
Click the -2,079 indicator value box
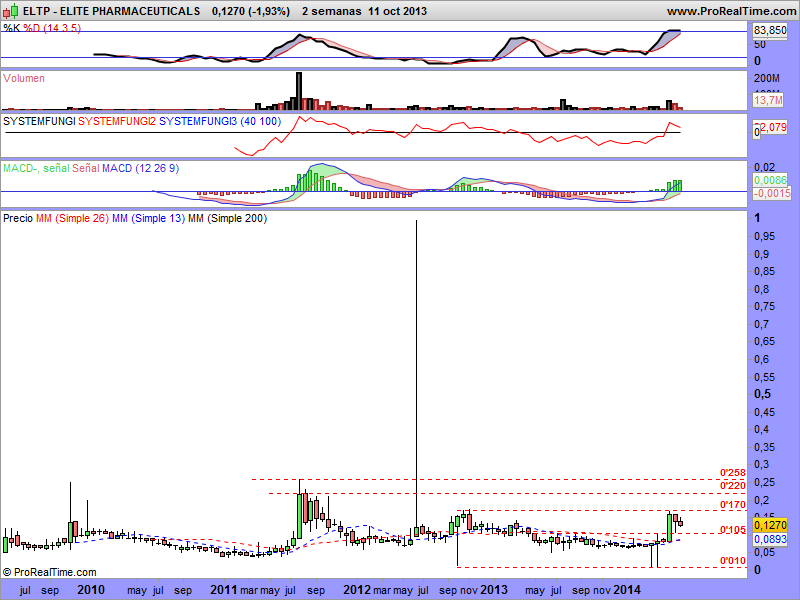click(773, 127)
